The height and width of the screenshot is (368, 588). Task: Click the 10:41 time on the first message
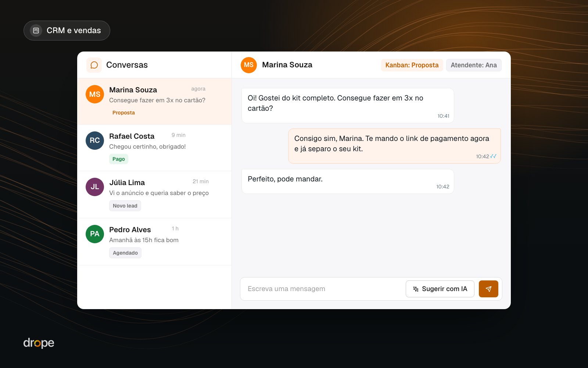[x=443, y=116]
